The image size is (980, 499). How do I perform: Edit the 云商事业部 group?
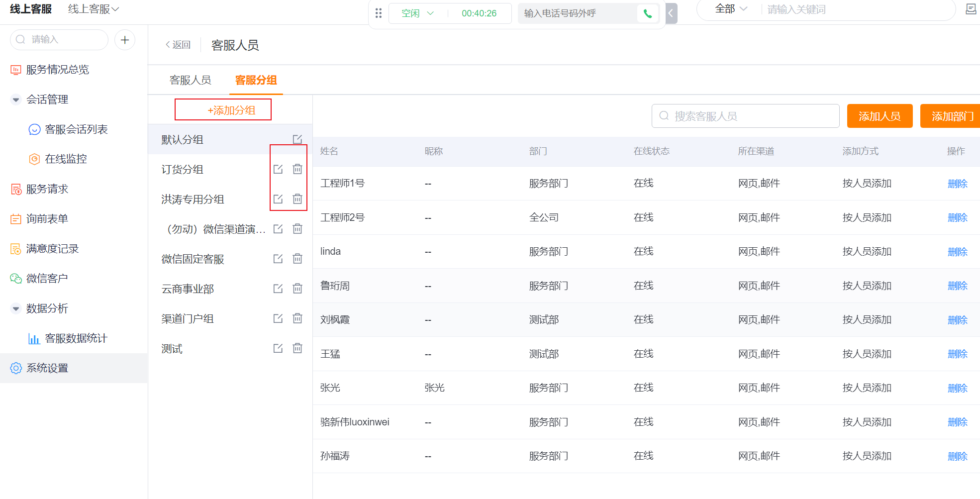pyautogui.click(x=278, y=289)
